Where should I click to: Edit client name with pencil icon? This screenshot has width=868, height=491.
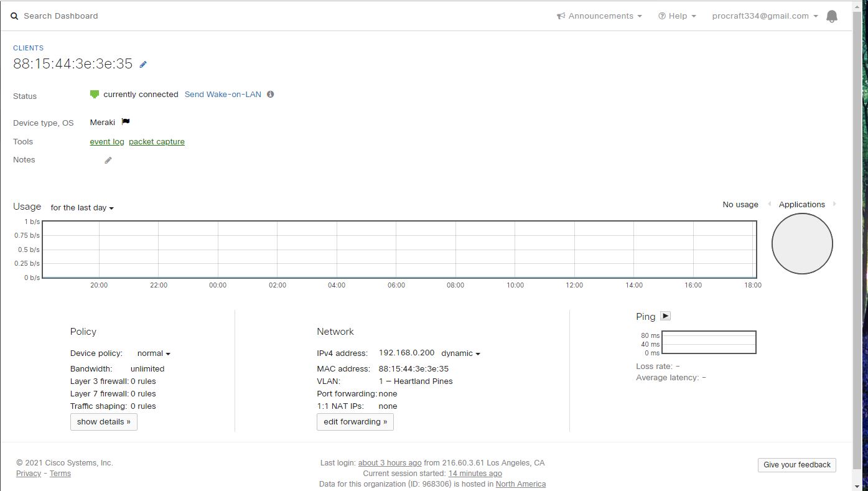(143, 64)
